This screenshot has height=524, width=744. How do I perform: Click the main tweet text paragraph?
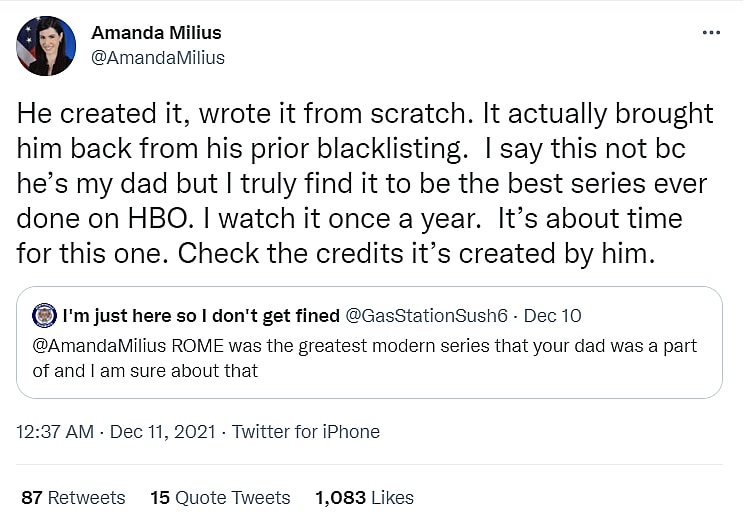point(365,183)
